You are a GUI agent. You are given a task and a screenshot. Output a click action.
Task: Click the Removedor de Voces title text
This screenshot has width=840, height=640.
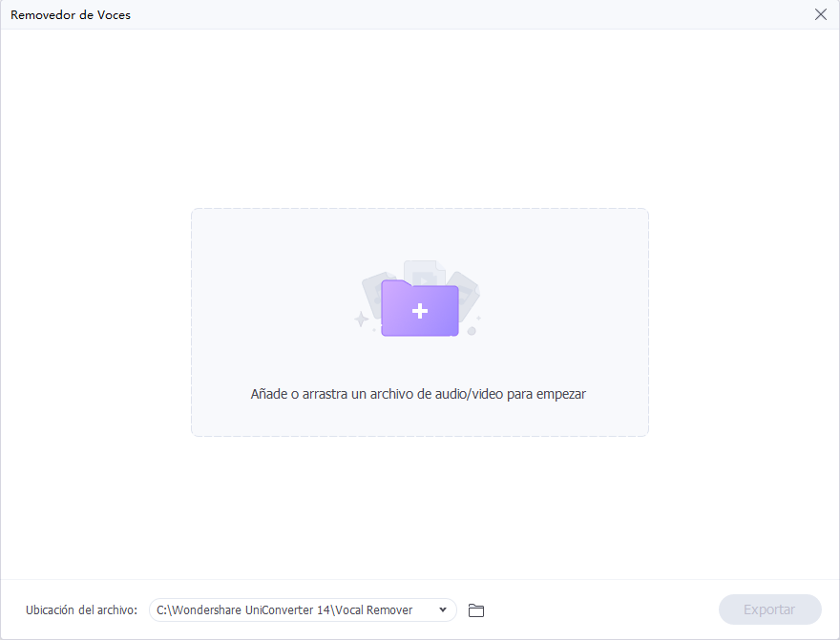[x=71, y=15]
